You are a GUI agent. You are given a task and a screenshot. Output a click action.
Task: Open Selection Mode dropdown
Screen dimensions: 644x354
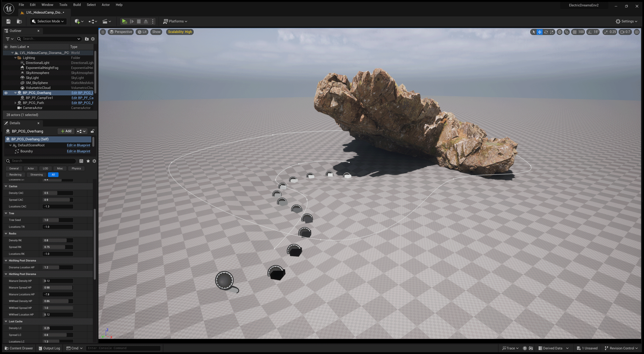tap(48, 21)
